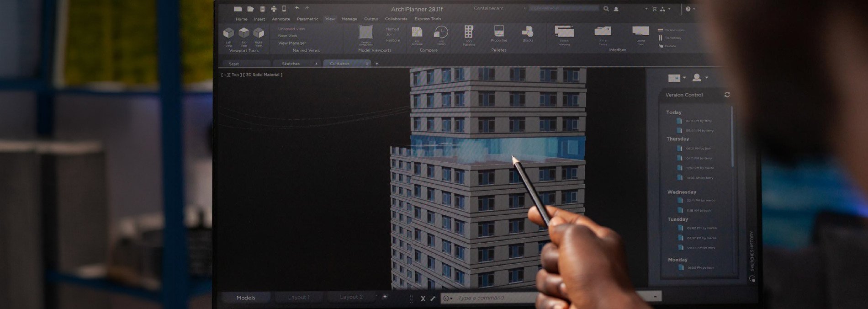
Task: Open the Collaborate ribbon tab
Action: pyautogui.click(x=396, y=19)
